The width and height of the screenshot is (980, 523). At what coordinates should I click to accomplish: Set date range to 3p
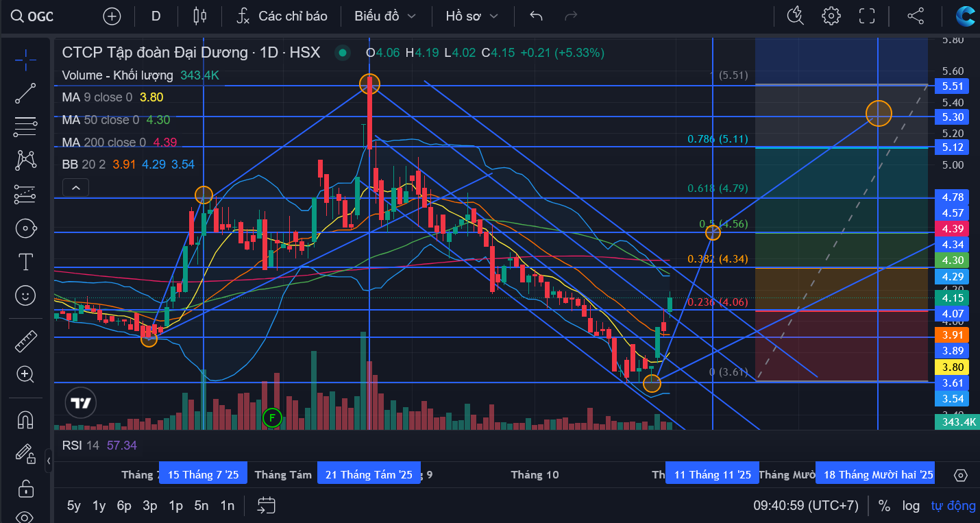tap(150, 506)
